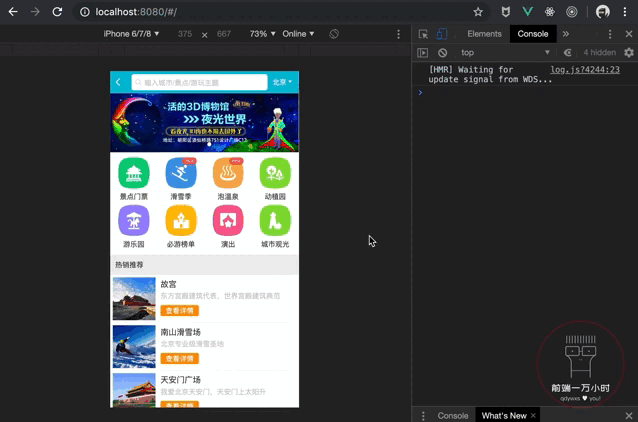The image size is (638, 422).
Task: Edit the viewport height 667 field
Action: [224, 34]
